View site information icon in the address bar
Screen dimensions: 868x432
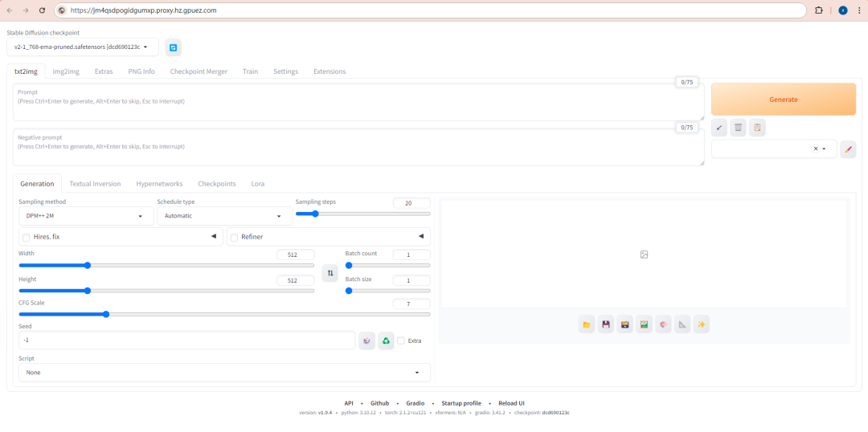[x=62, y=10]
